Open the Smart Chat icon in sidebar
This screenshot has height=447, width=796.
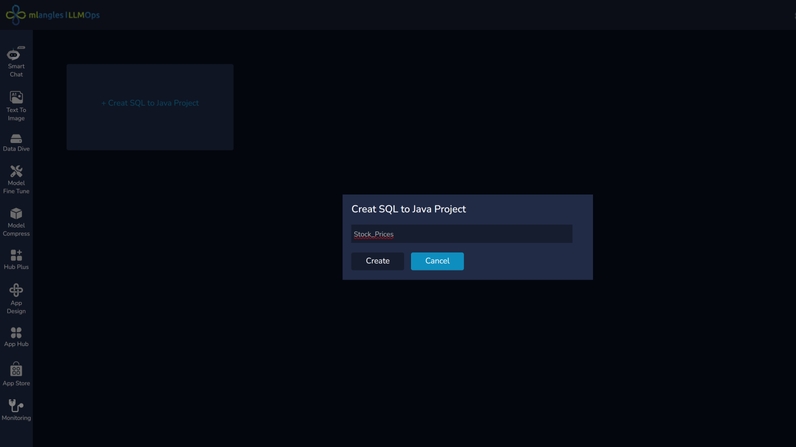pyautogui.click(x=16, y=53)
